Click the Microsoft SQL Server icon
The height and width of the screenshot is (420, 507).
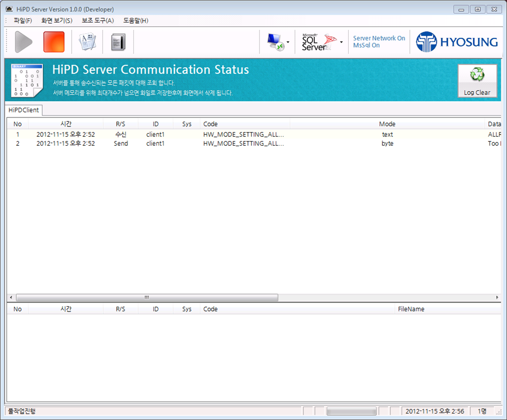click(x=319, y=42)
